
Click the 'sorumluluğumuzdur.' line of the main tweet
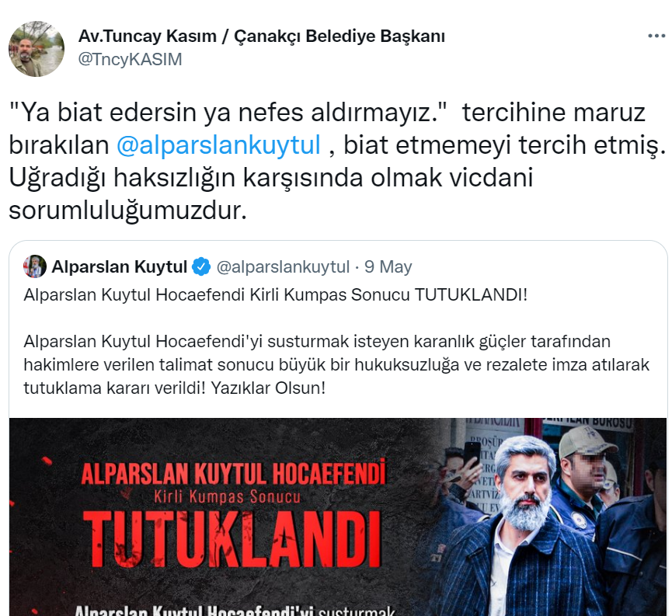tap(127, 211)
